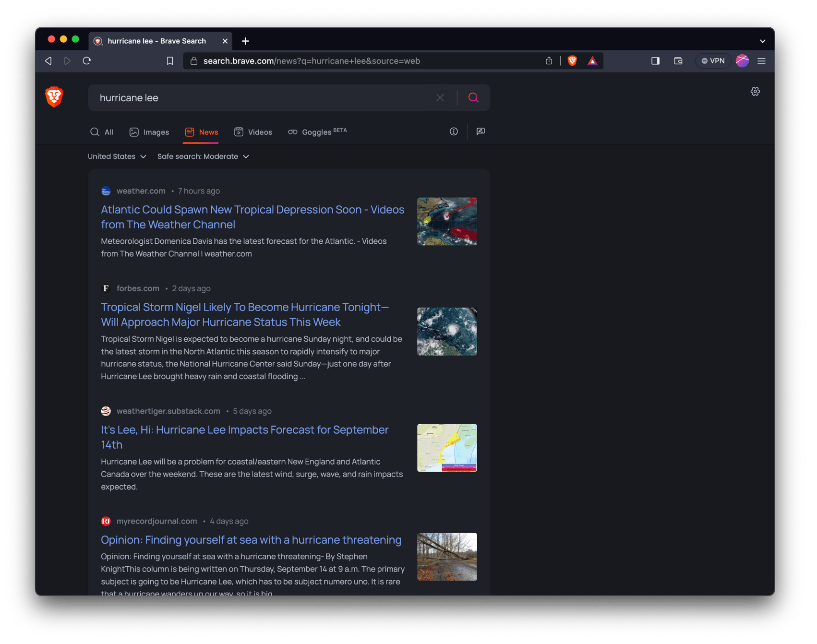Go back to the previous page

pos(48,61)
